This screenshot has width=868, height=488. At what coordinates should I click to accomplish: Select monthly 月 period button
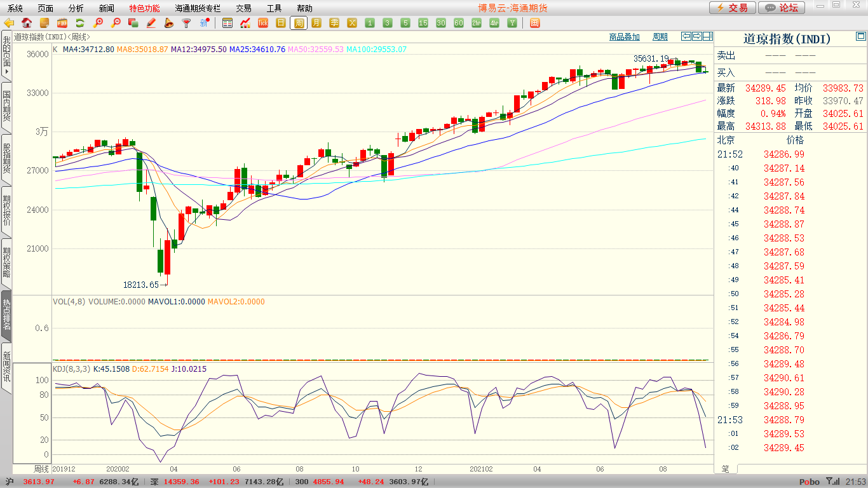click(316, 23)
